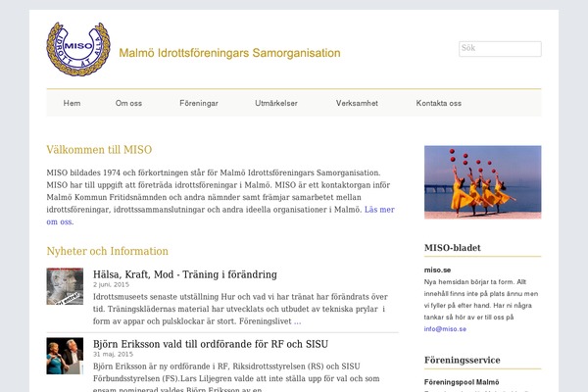Click the MISO-bladet sidebar heading
The width and height of the screenshot is (588, 392).
(x=452, y=248)
